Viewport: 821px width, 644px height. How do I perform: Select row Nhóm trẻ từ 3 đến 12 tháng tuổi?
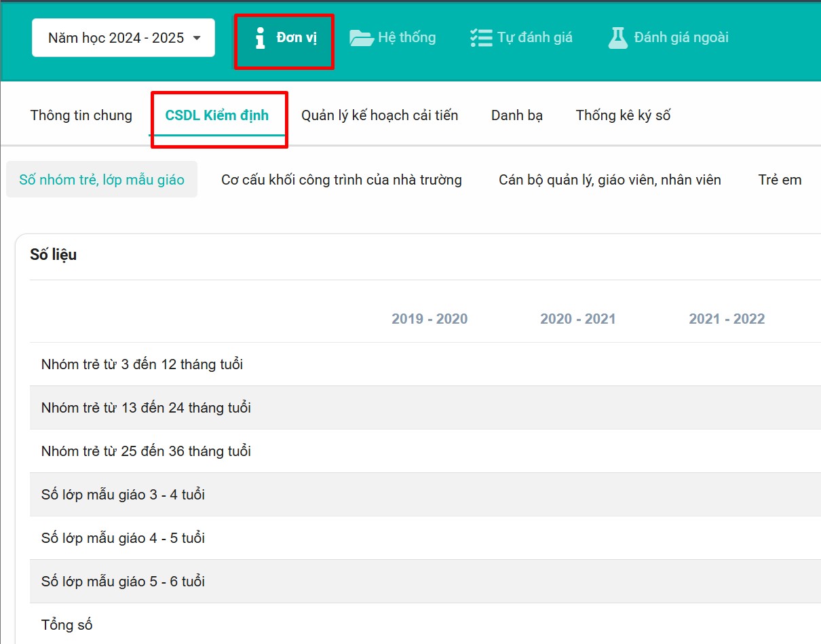[142, 364]
